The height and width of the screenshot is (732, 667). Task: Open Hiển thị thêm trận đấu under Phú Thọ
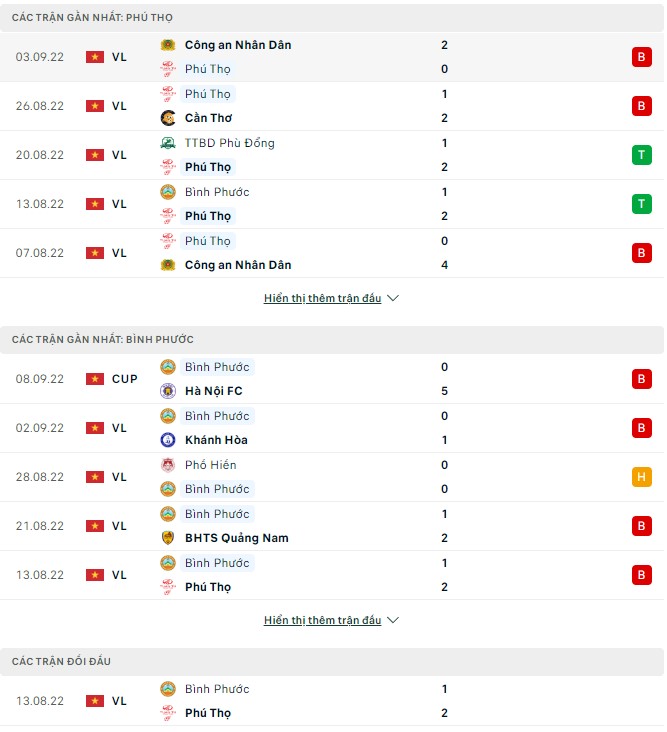pyautogui.click(x=322, y=298)
